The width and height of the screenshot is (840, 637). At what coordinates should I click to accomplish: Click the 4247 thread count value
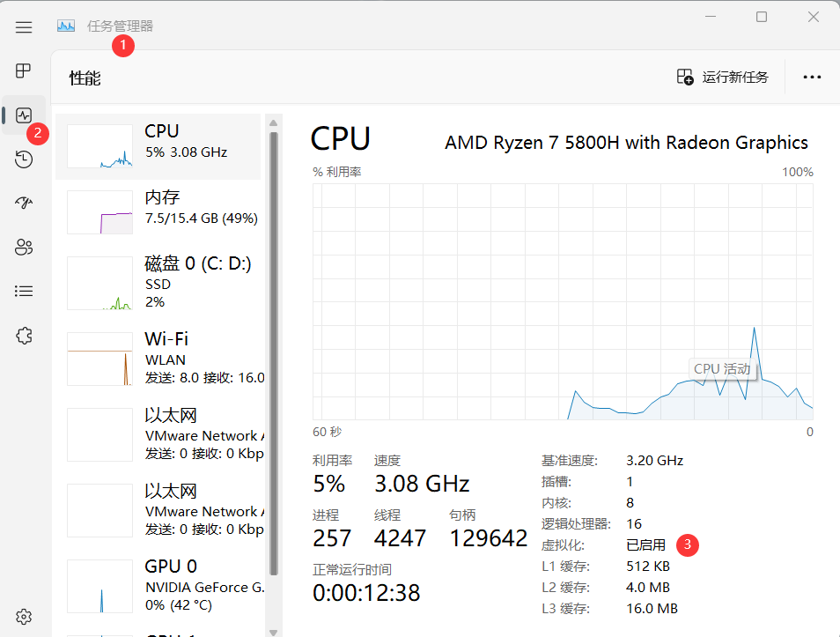pos(400,538)
